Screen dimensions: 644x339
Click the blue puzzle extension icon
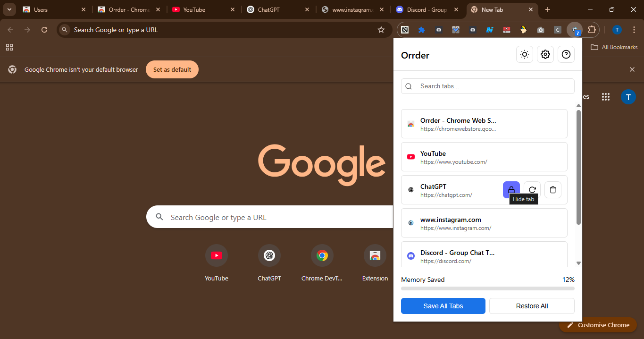[422, 30]
